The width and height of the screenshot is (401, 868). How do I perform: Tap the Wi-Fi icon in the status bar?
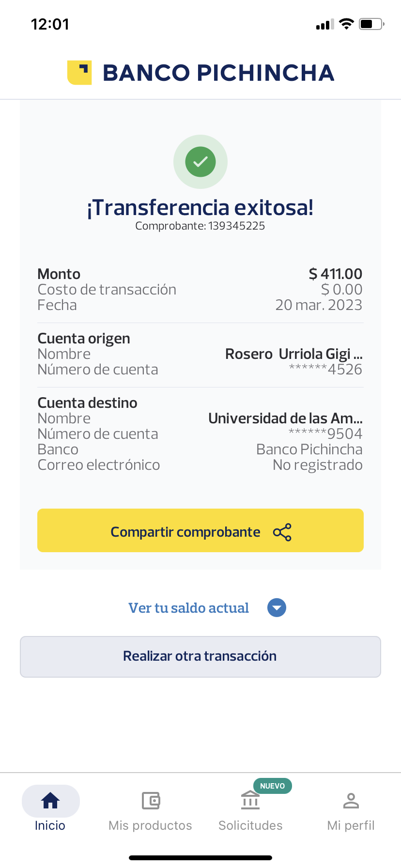coord(346,24)
